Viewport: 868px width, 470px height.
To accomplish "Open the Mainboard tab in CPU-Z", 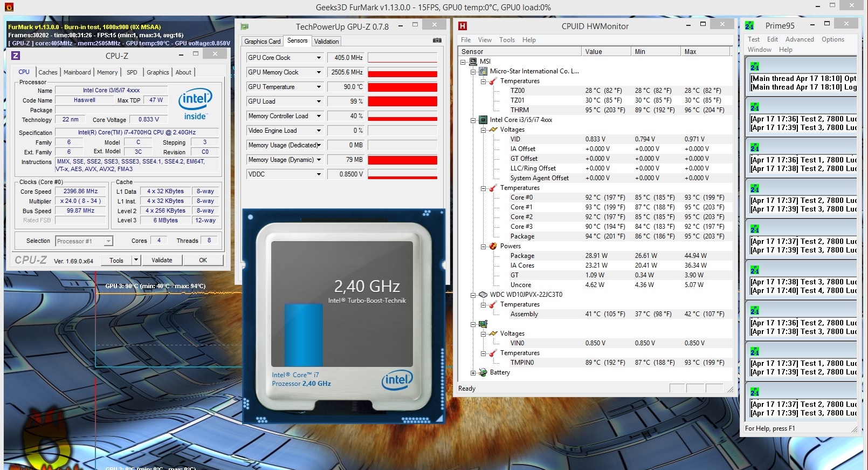I will click(77, 72).
